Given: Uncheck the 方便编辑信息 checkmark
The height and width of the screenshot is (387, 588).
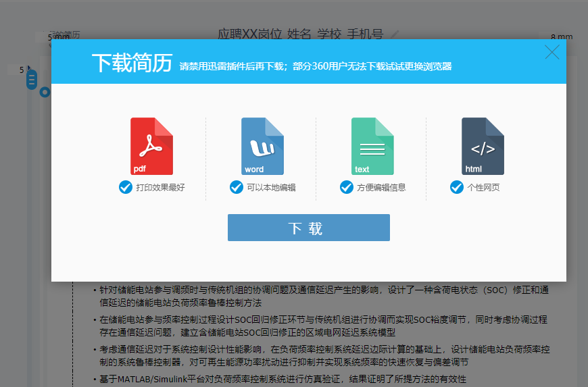Looking at the screenshot, I should (x=346, y=187).
